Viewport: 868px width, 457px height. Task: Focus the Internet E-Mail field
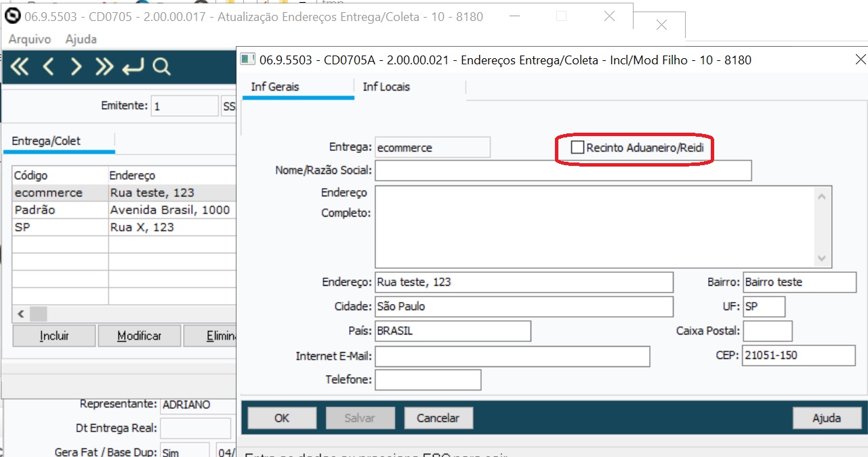(x=512, y=356)
